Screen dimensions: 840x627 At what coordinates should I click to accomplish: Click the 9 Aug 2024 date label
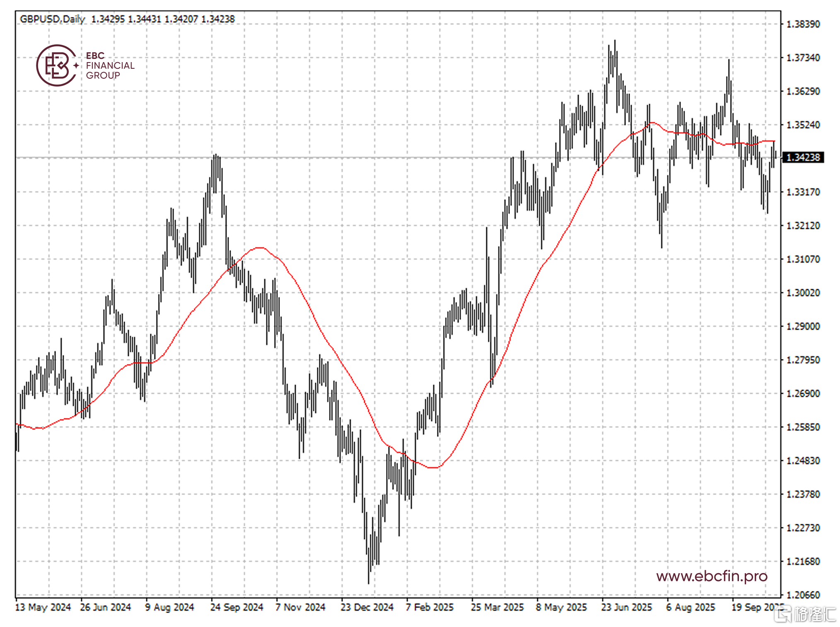[x=170, y=607]
